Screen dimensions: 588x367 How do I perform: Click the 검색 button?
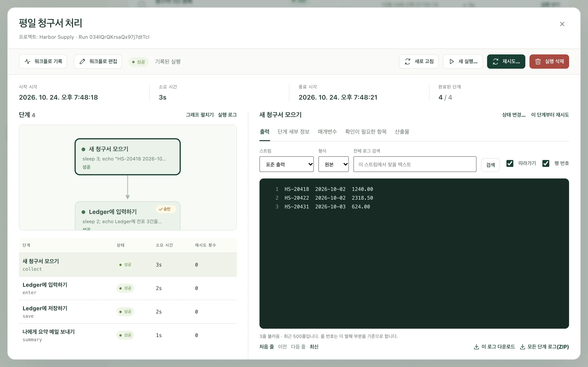491,165
